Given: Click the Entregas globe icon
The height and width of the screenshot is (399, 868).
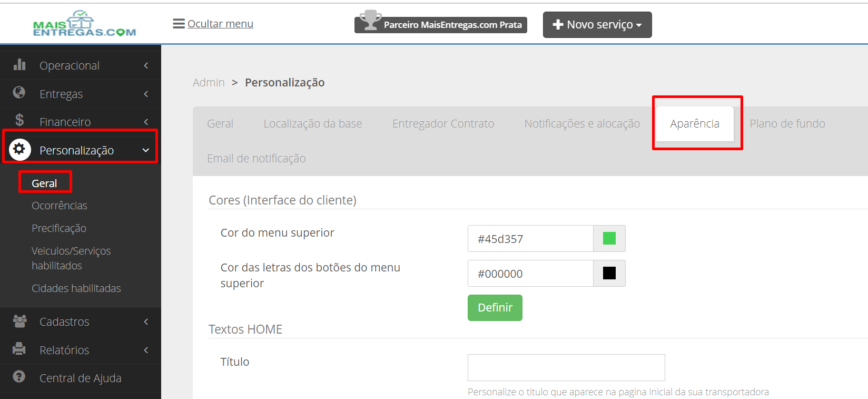Looking at the screenshot, I should click(x=19, y=93).
